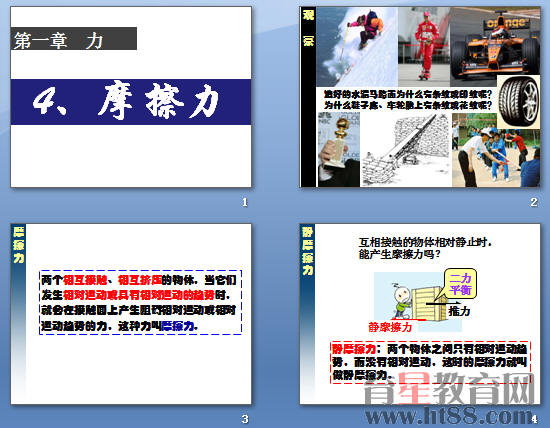The height and width of the screenshot is (428, 550).
Task: Click the 观察 sidebar label on slide 2
Action: (x=308, y=28)
